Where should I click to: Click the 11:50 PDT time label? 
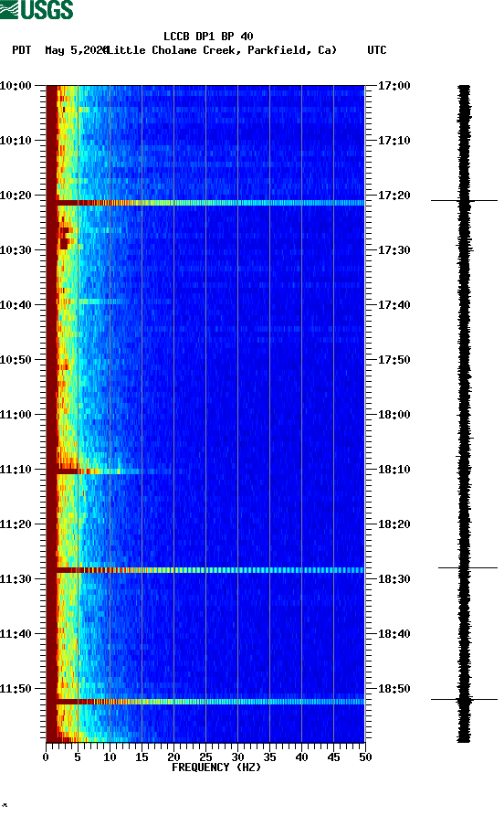[16, 689]
